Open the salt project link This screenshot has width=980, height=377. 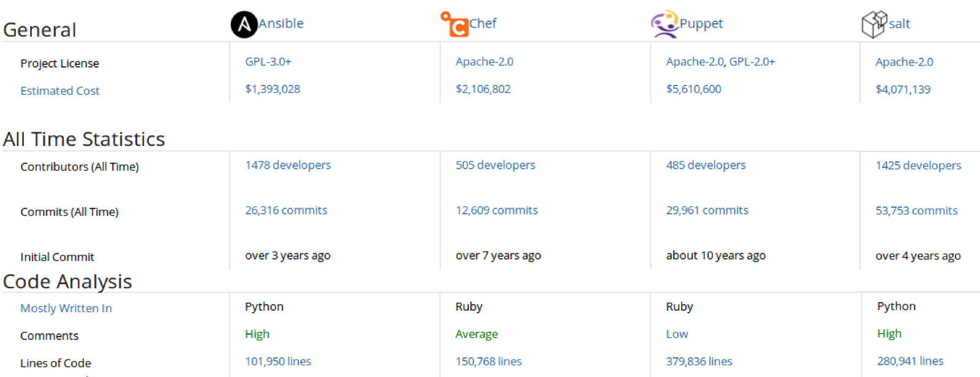[x=899, y=24]
